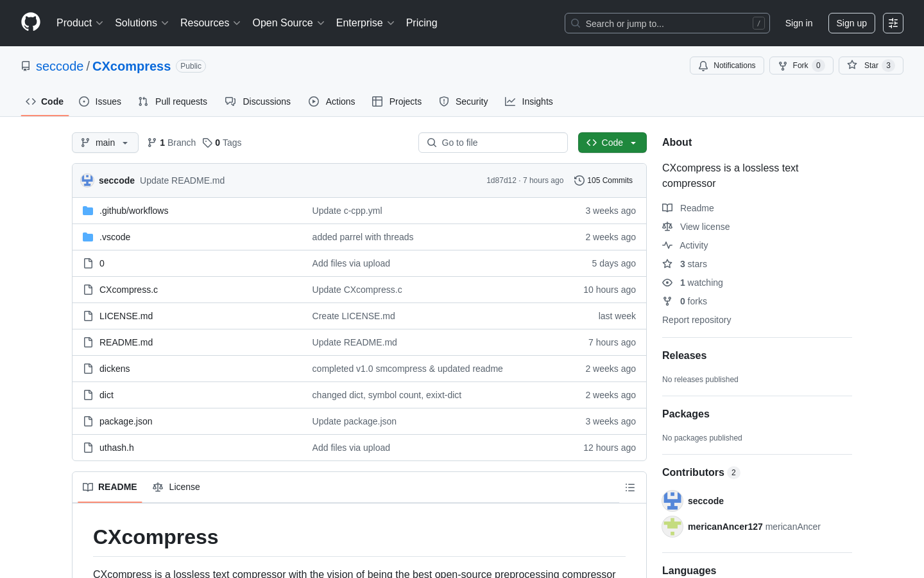Focus the Go to file input
Image resolution: width=924 pixels, height=578 pixels.
click(x=493, y=143)
